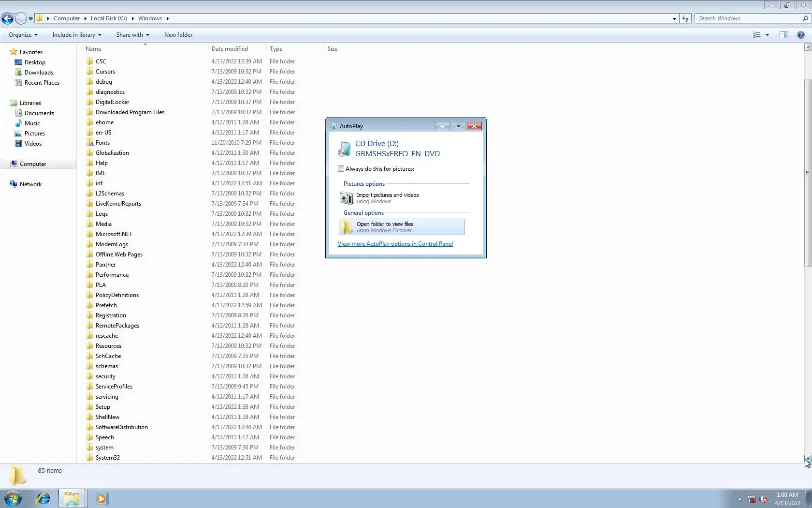Click the network status tray icon
Viewport: 812px width, 508px height.
752,499
